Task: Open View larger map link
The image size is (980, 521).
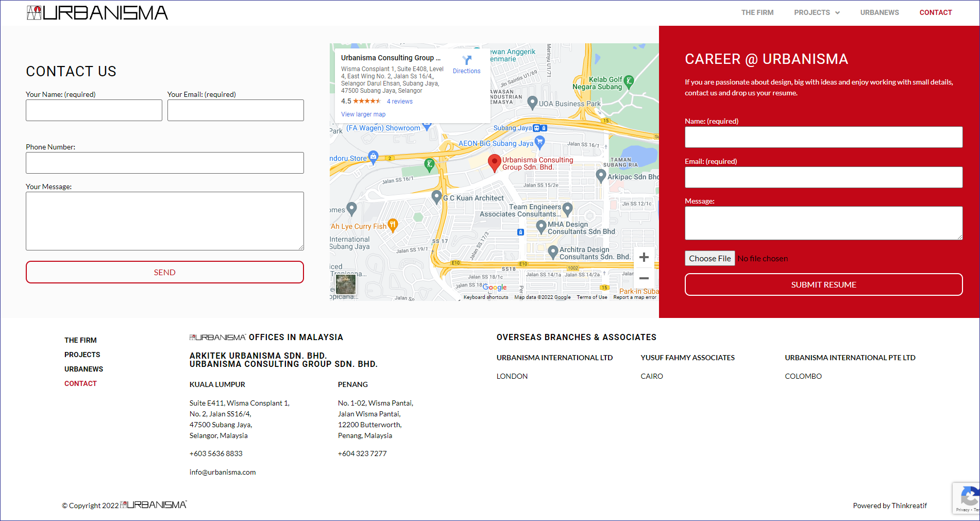Action: coord(363,114)
